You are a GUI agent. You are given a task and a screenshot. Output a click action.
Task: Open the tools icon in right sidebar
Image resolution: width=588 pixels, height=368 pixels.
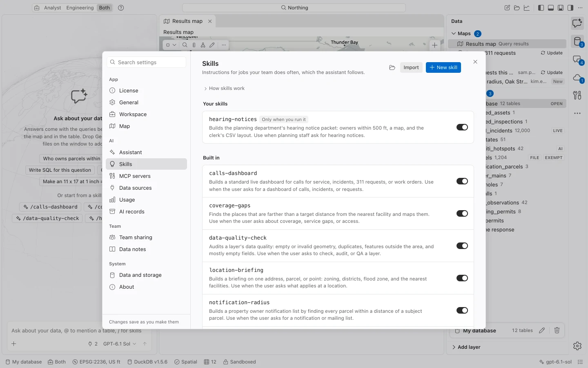click(577, 95)
